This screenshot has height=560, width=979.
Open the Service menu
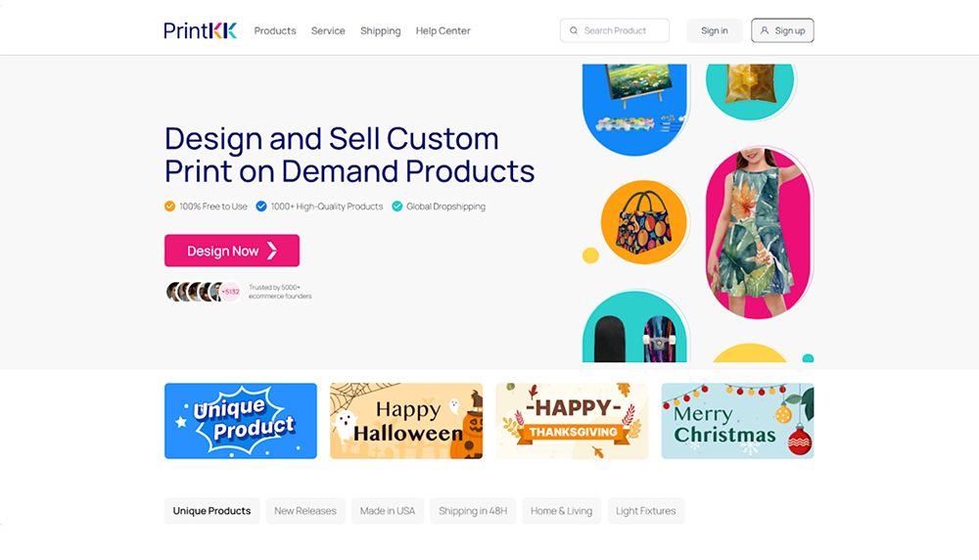point(328,30)
